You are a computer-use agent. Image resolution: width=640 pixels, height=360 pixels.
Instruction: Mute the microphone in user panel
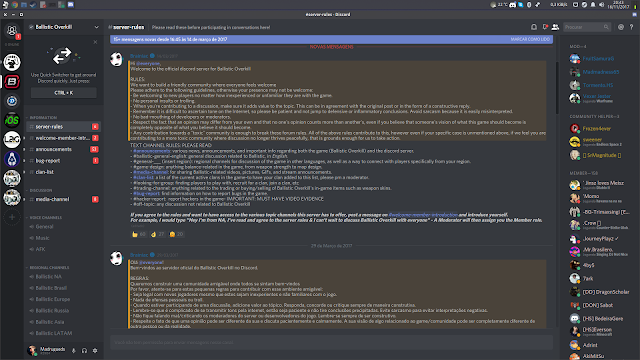click(x=73, y=350)
